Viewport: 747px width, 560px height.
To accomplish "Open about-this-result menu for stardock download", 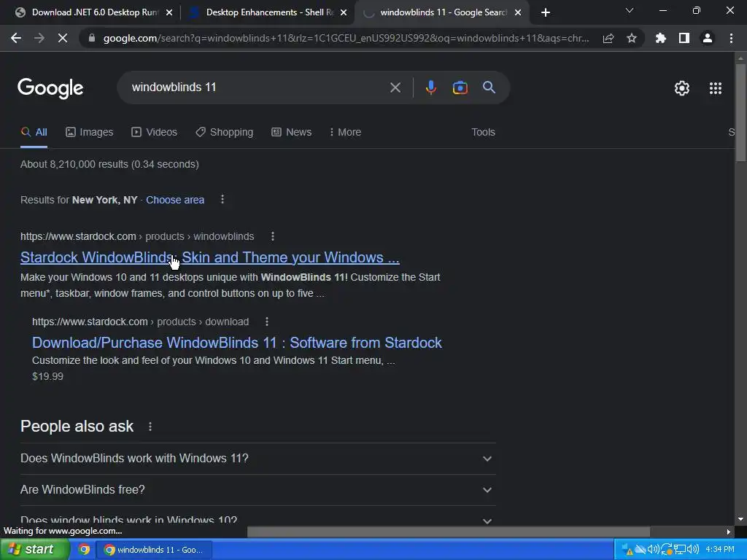I will tap(267, 322).
